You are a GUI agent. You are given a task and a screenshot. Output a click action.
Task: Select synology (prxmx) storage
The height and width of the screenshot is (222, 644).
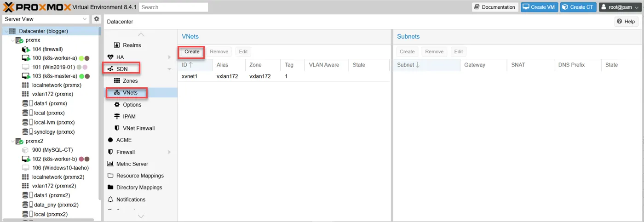[54, 132]
